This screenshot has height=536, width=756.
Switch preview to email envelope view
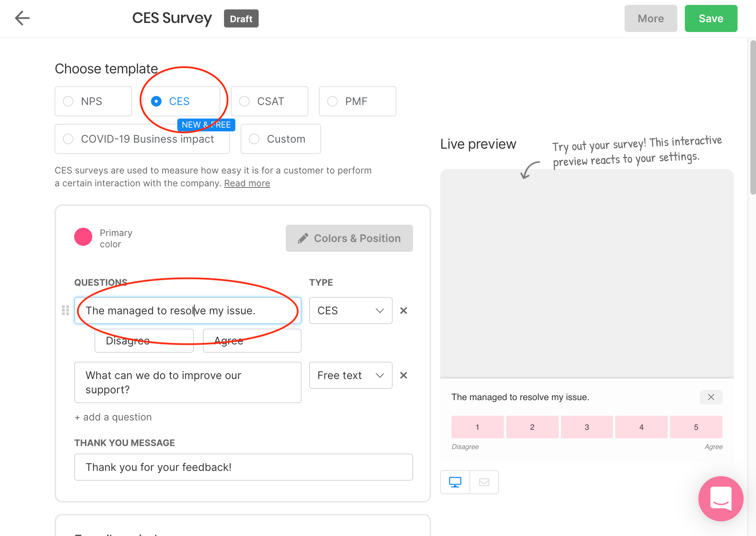click(x=484, y=482)
